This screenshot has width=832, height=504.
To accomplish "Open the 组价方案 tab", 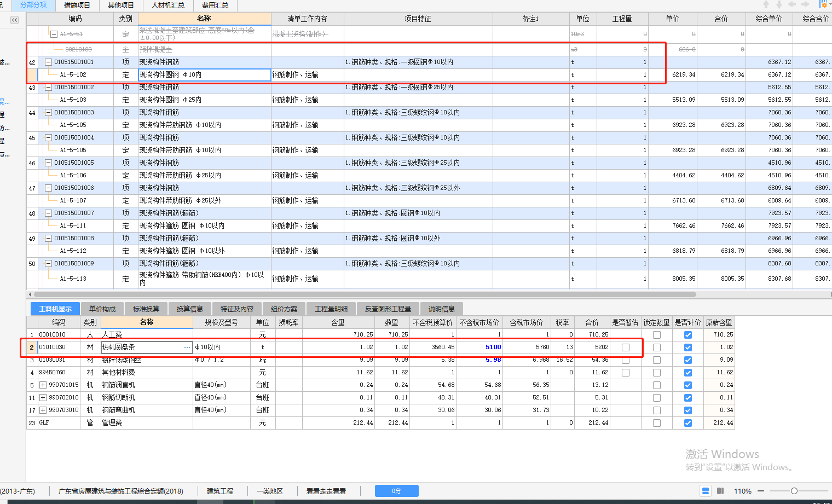I will [x=284, y=309].
